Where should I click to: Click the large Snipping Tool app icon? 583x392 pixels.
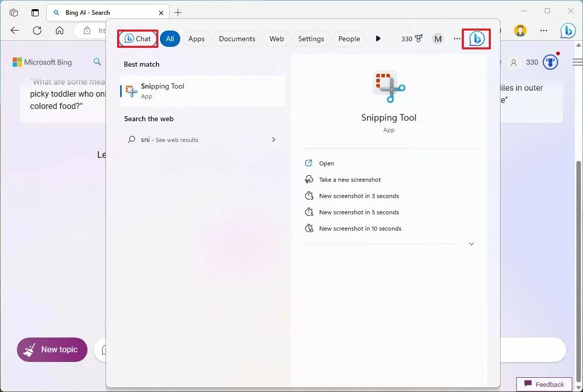(389, 86)
